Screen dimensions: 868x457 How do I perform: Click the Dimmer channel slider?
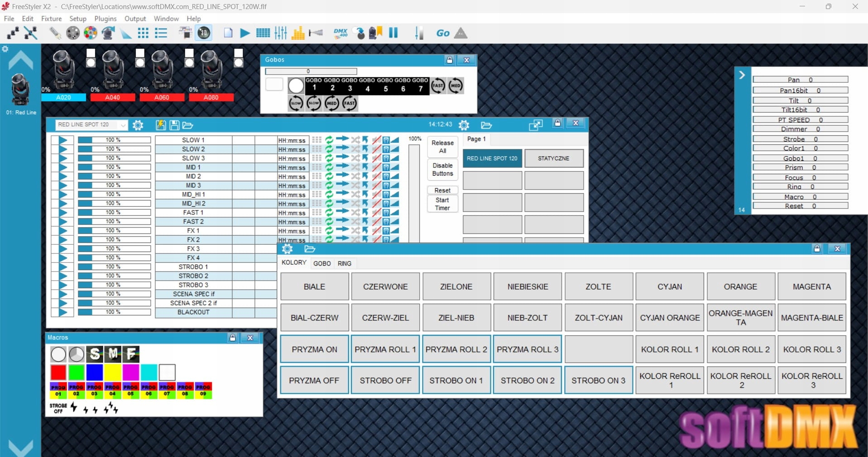[x=801, y=129]
